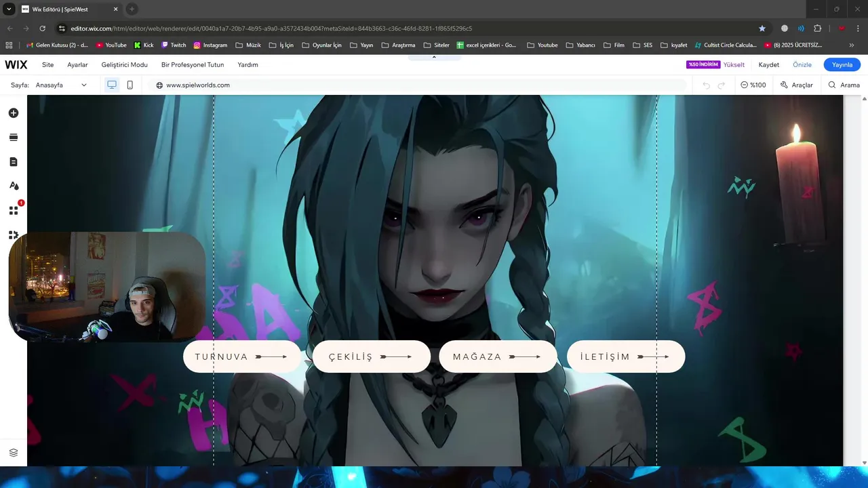Image resolution: width=868 pixels, height=488 pixels.
Task: Click the canvas vertical scrollbar
Action: point(864,281)
